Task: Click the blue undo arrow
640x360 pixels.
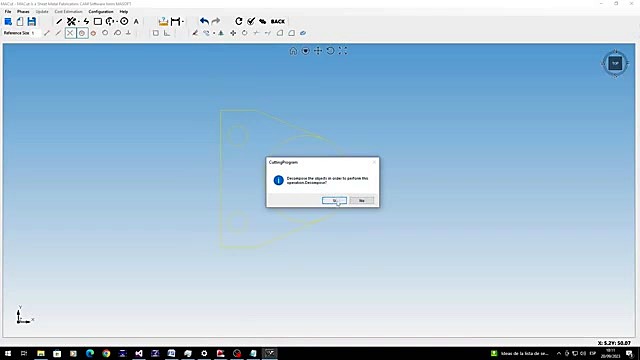Action: (204, 21)
